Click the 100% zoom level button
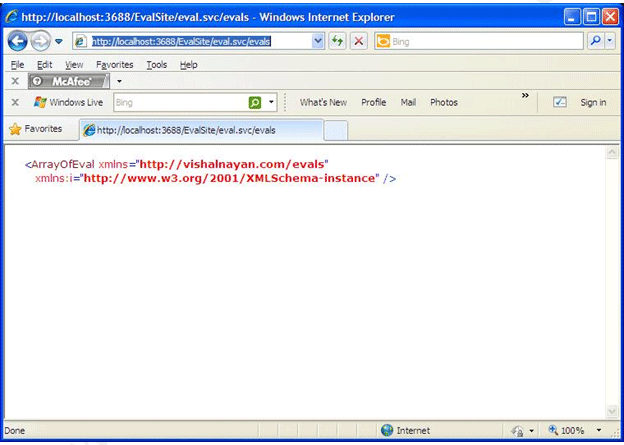This screenshot has width=624, height=445. tap(566, 430)
